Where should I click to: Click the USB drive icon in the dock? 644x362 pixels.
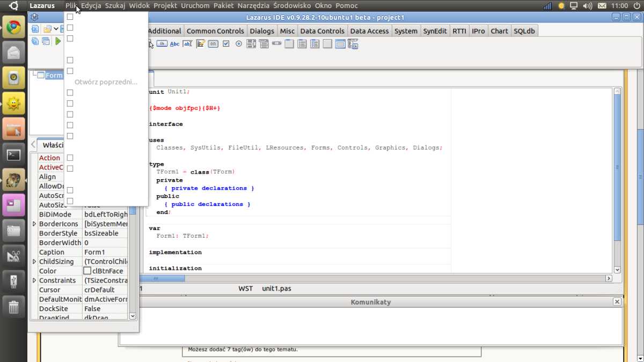click(x=13, y=282)
